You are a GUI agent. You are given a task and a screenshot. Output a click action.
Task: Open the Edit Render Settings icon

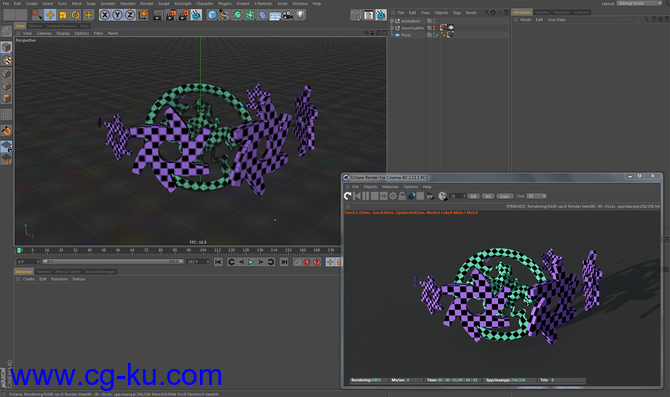click(183, 15)
